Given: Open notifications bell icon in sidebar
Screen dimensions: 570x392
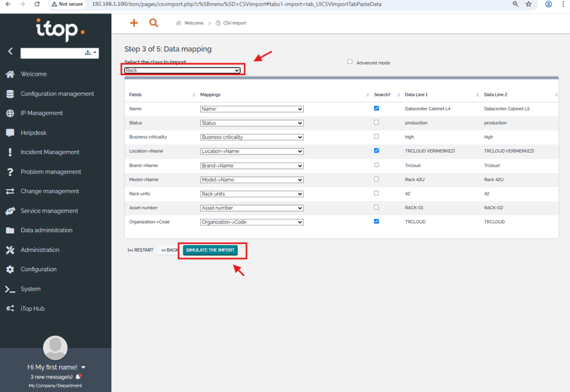Looking at the screenshot, I should 78,377.
